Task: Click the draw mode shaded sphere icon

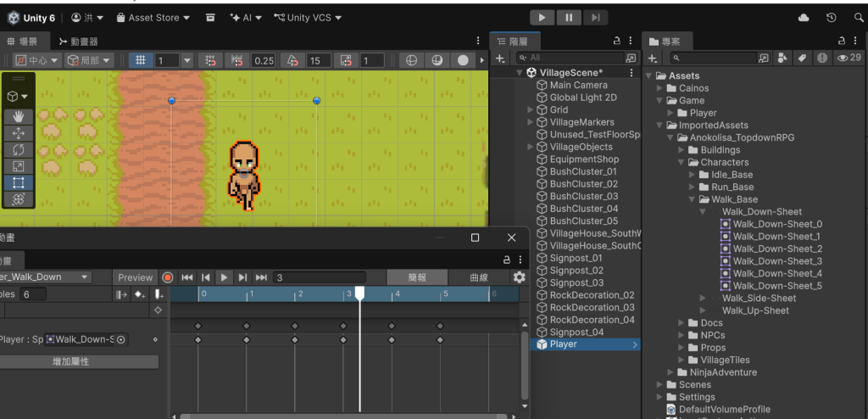Action: click(x=464, y=60)
